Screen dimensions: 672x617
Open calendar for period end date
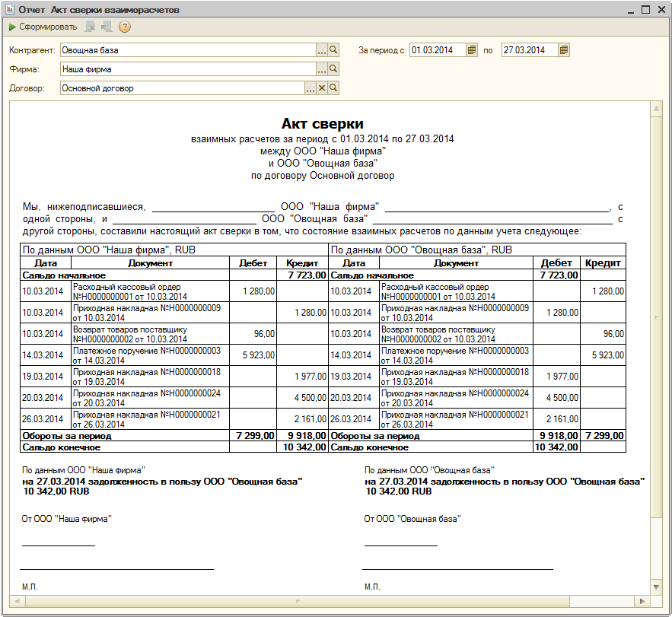[x=564, y=50]
